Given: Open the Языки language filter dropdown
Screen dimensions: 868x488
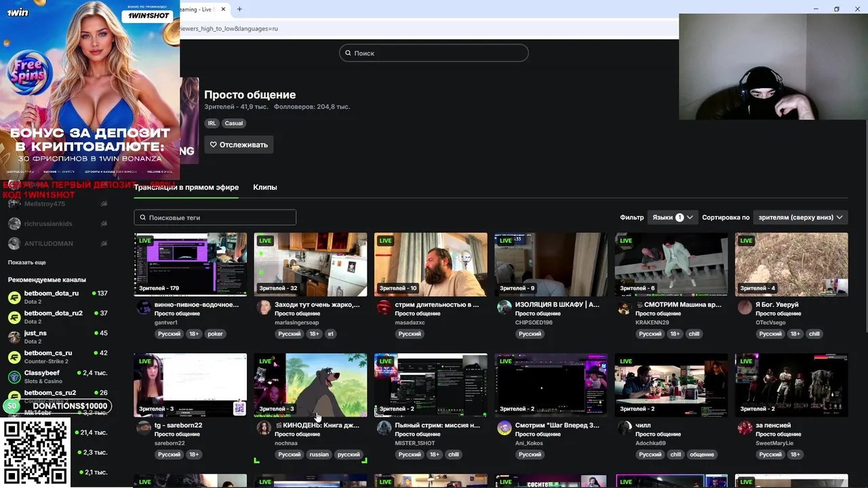Looking at the screenshot, I should tap(672, 218).
